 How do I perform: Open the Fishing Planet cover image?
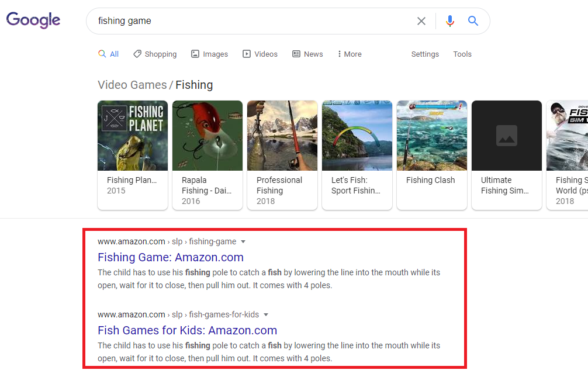[133, 136]
